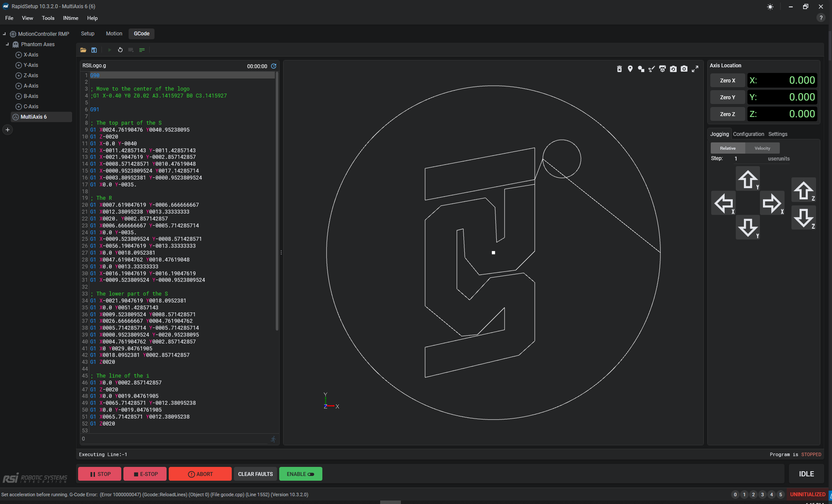Click the camera snapshot icon
The height and width of the screenshot is (504, 832).
point(684,69)
